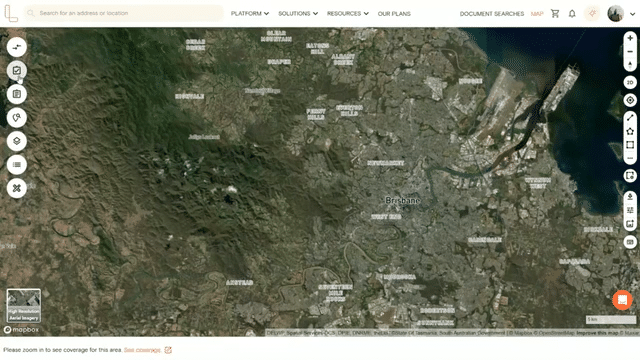The height and width of the screenshot is (360, 640).
Task: Click the Mapbox logo link
Action: pyautogui.click(x=22, y=329)
